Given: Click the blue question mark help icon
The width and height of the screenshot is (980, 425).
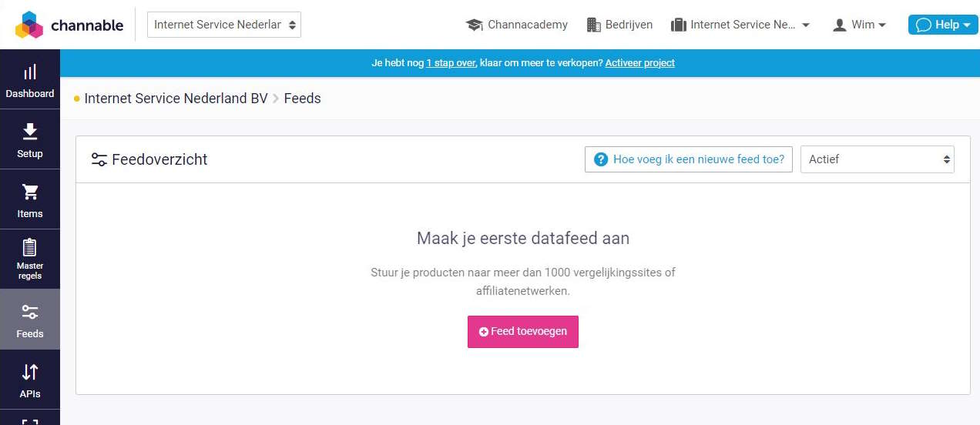Looking at the screenshot, I should tap(601, 159).
